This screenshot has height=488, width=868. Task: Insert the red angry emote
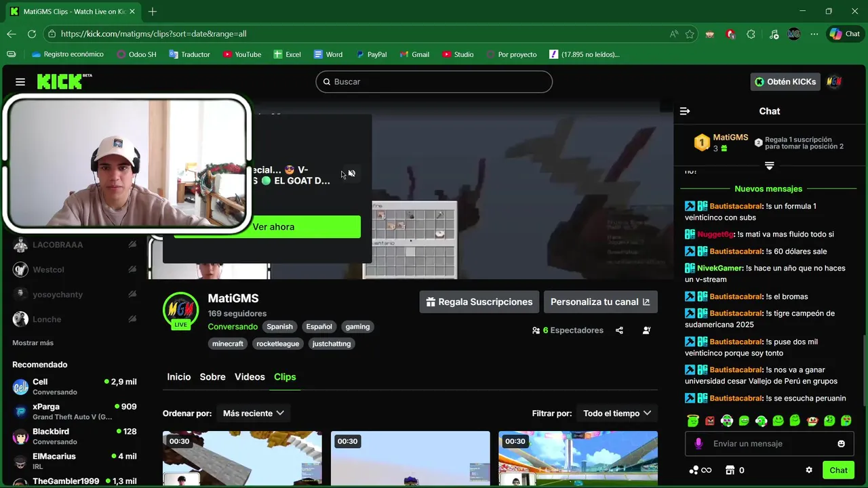coord(710,421)
